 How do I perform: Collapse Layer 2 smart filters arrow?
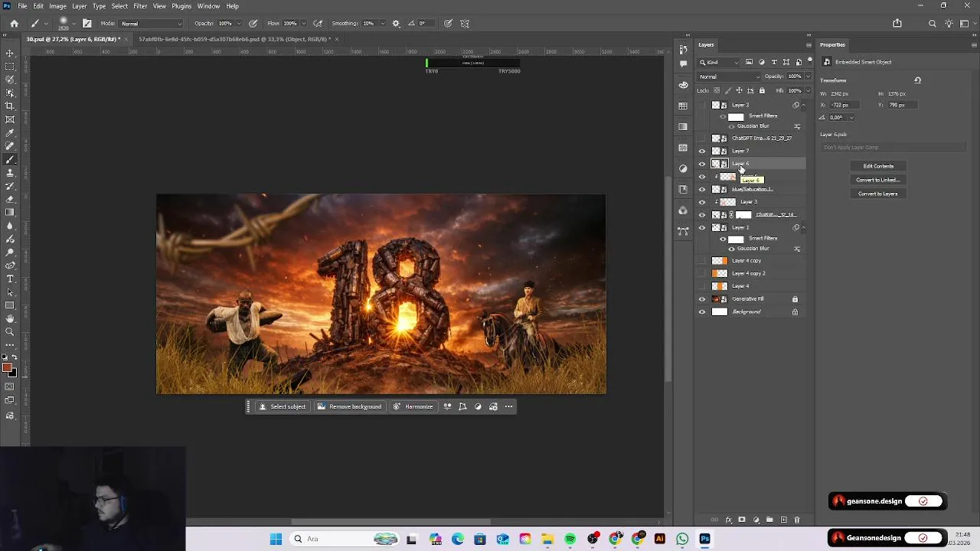[803, 105]
